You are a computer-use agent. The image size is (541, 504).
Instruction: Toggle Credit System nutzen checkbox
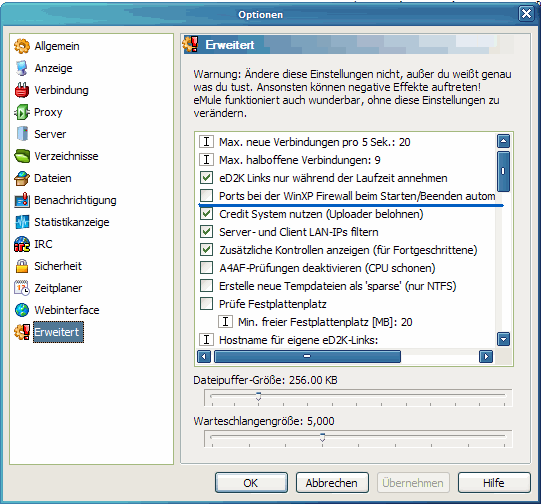(x=206, y=214)
